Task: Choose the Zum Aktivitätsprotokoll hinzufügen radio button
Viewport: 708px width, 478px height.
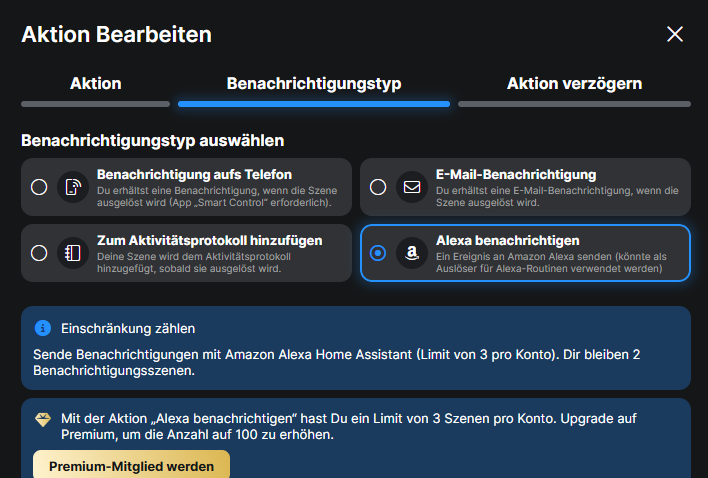Action: tap(39, 253)
